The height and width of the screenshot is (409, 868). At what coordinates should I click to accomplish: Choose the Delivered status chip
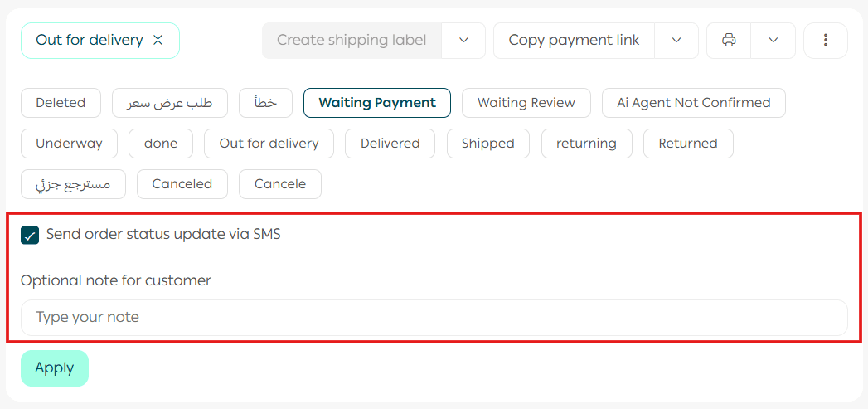coord(390,144)
